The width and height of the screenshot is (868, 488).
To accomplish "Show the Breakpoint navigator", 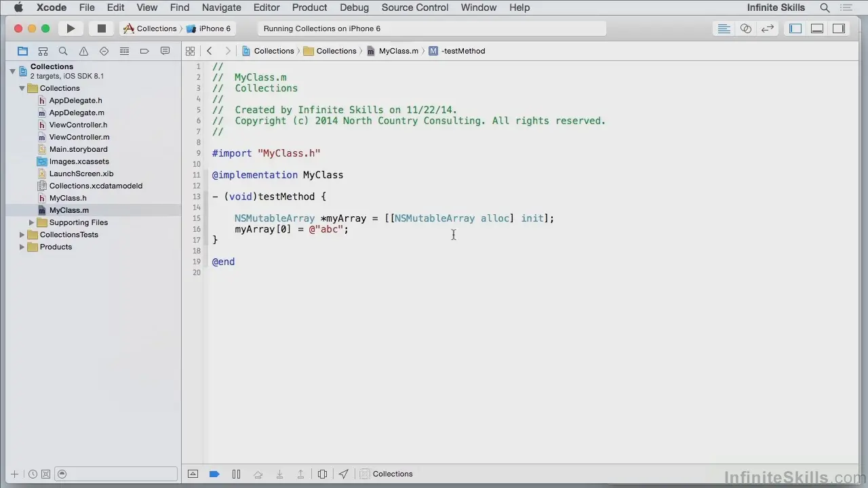I will click(144, 51).
